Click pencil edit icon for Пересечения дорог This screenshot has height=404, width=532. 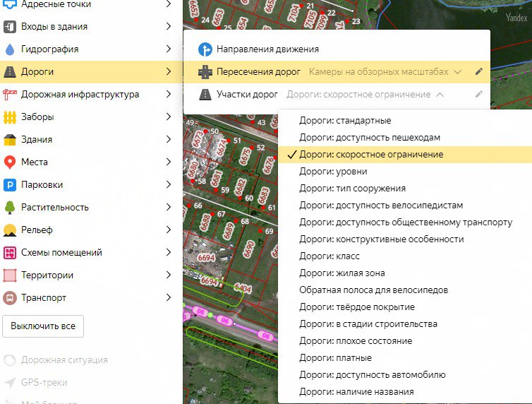[x=479, y=71]
